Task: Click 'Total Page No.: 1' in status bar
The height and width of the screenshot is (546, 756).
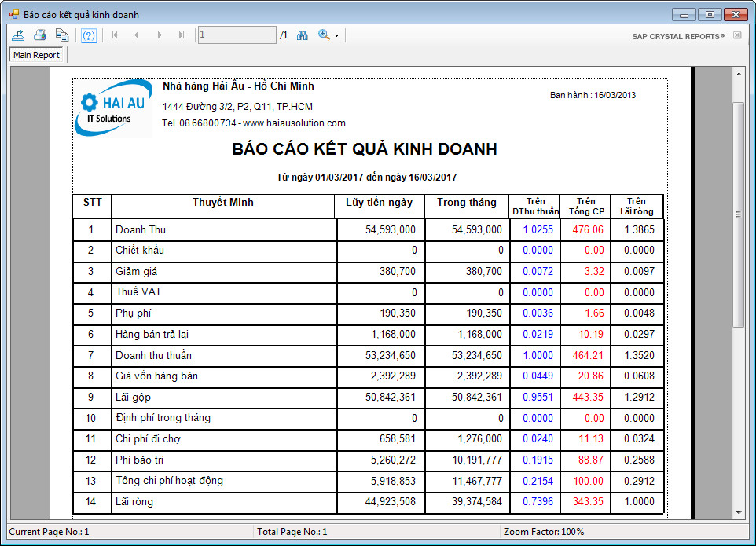Action: pos(292,532)
